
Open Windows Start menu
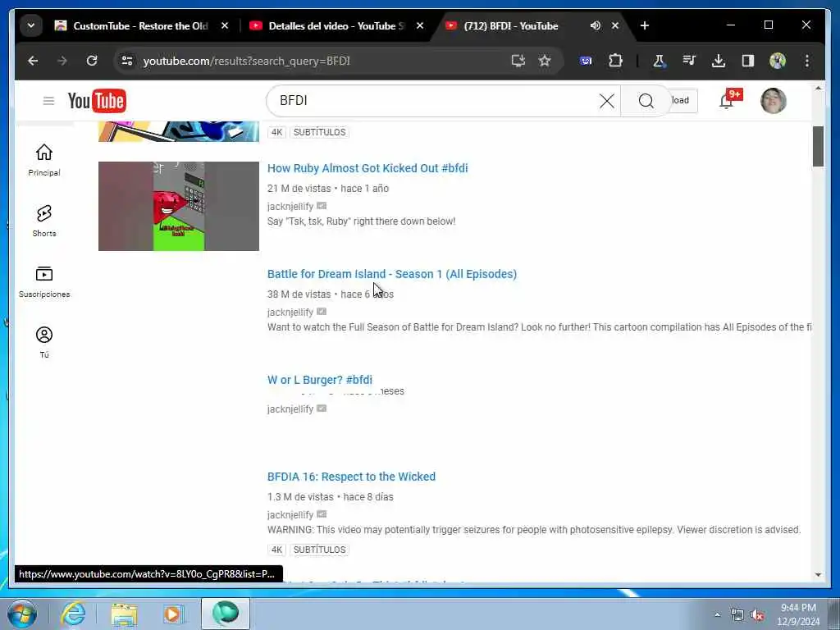(22, 614)
